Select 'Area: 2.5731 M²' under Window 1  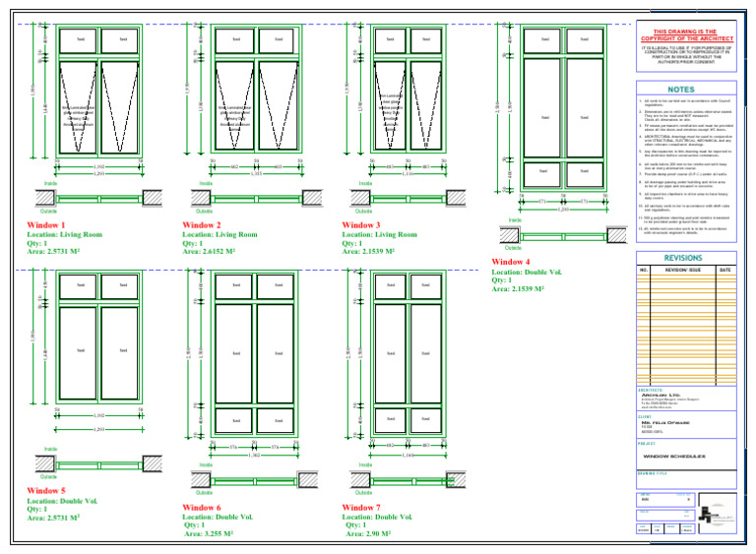pyautogui.click(x=53, y=251)
